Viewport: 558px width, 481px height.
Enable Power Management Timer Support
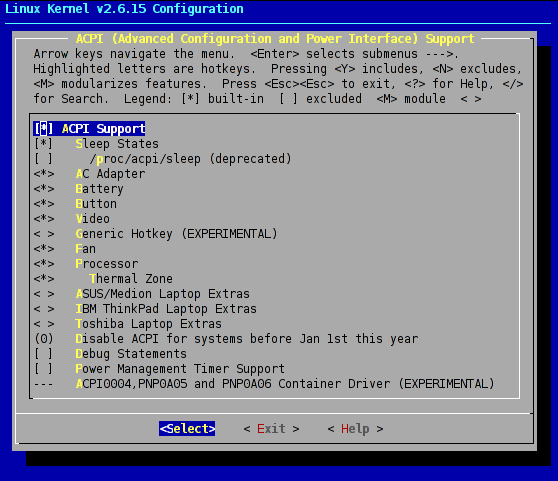[43, 369]
